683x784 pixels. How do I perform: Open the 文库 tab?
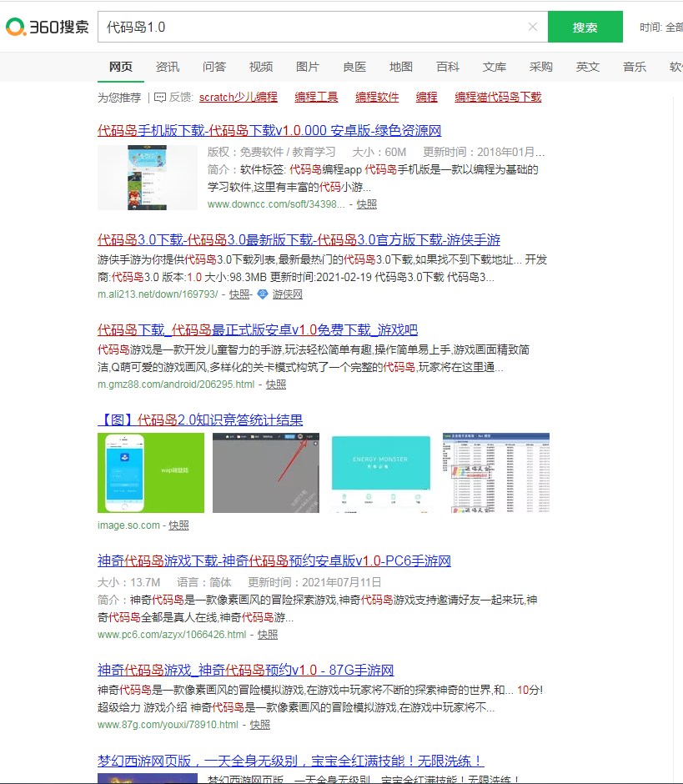[x=495, y=67]
